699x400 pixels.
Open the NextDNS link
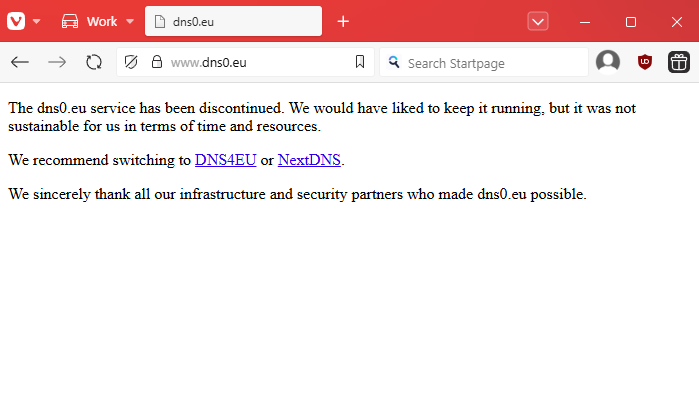(309, 160)
